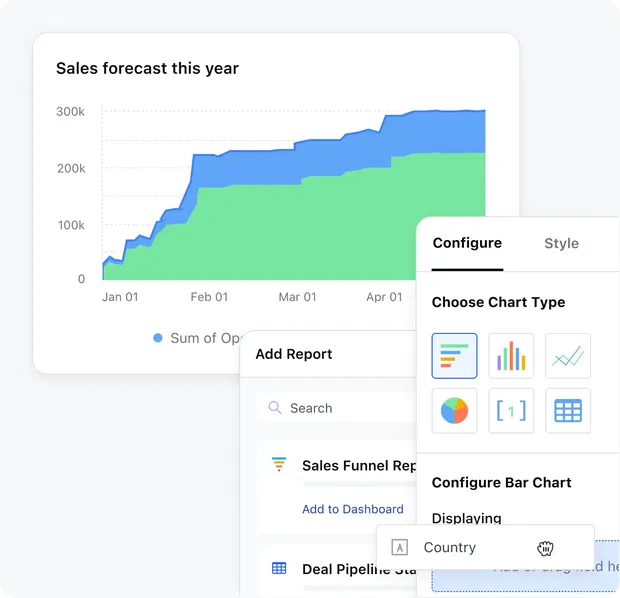
Task: Click the text-type icon next to Country
Action: tap(399, 547)
